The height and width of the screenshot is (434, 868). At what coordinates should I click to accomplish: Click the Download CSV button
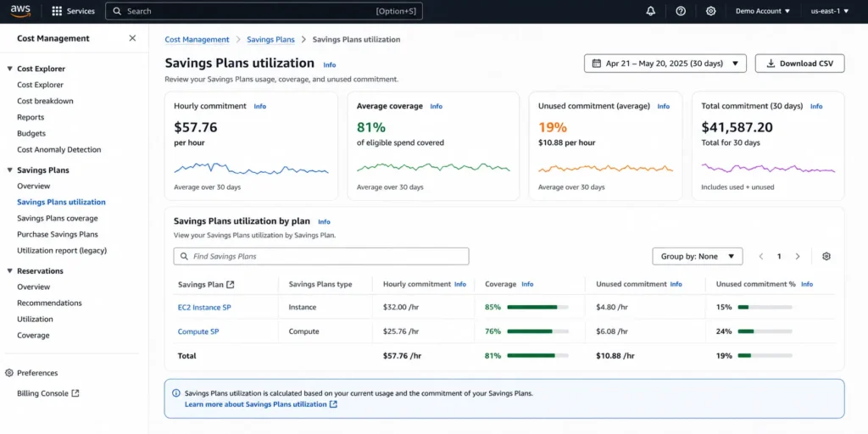(x=800, y=64)
